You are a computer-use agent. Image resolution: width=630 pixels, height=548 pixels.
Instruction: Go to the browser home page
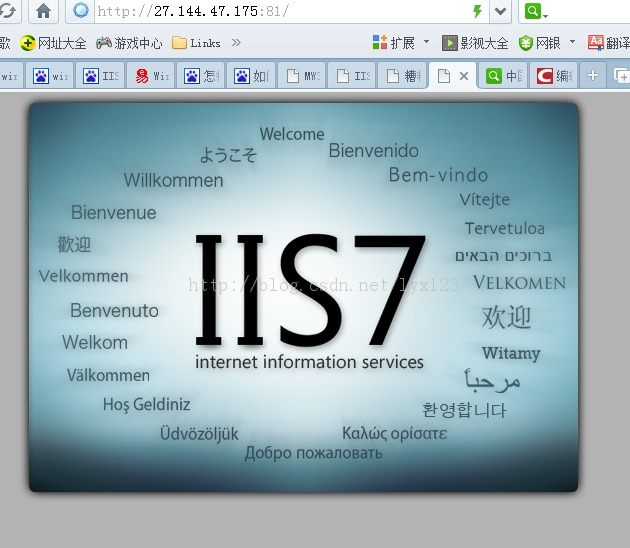tap(43, 11)
